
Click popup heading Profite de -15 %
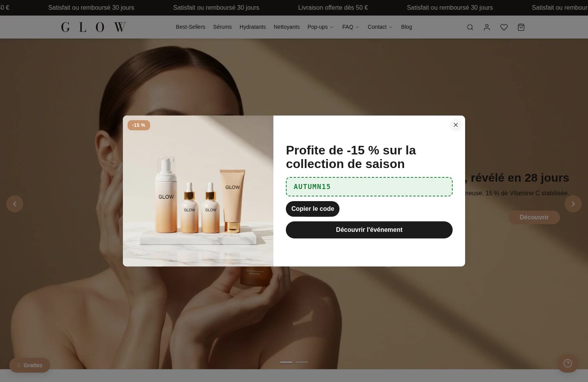coord(351,157)
